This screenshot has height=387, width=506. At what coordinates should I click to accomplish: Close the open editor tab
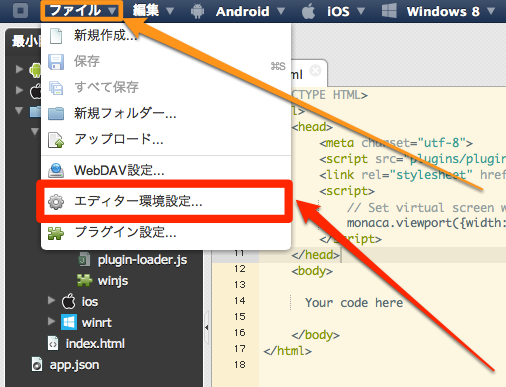pos(315,70)
